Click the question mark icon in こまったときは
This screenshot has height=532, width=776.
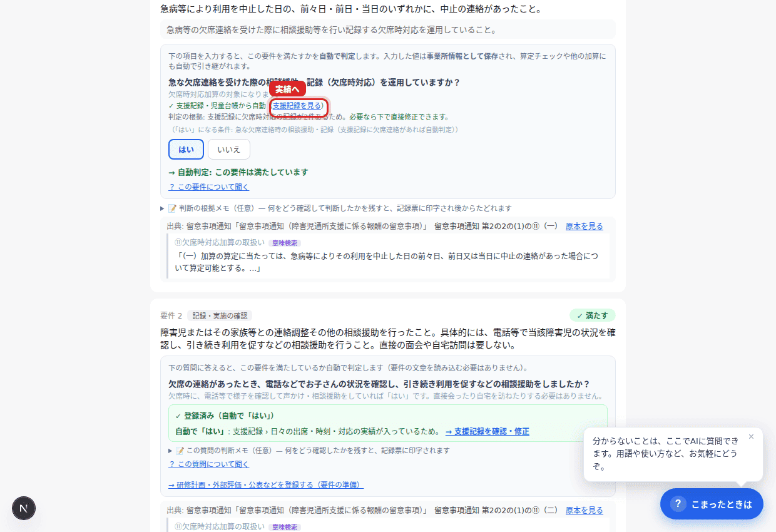tap(678, 504)
